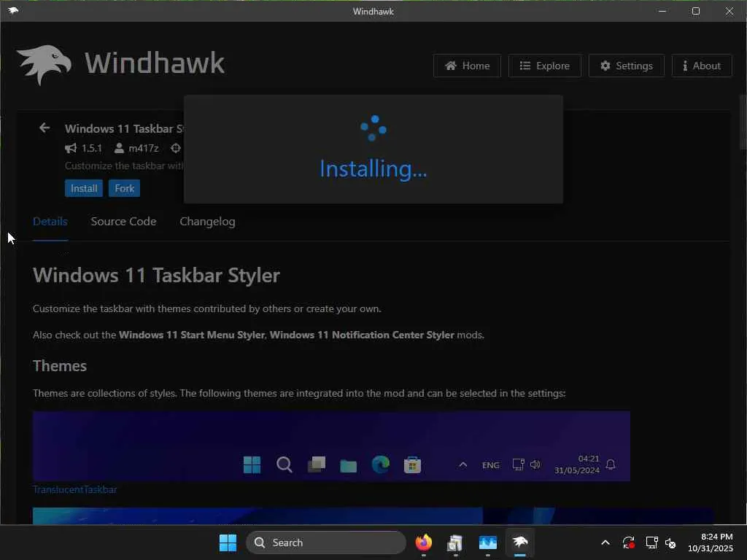Click the author name m417z
Viewport: 747px width, 560px height.
click(144, 148)
